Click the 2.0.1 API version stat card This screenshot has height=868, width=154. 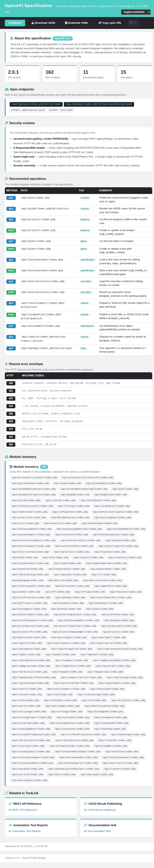pos(22,74)
